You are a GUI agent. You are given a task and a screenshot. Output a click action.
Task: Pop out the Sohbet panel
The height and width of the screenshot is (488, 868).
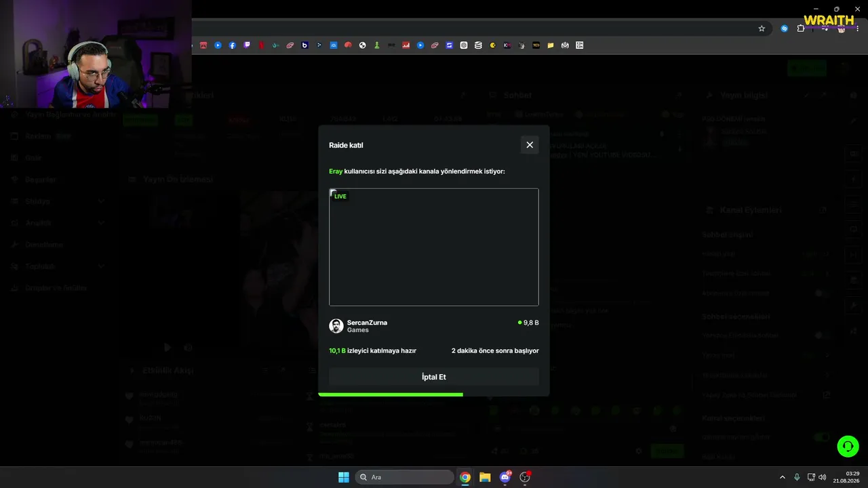pos(679,96)
